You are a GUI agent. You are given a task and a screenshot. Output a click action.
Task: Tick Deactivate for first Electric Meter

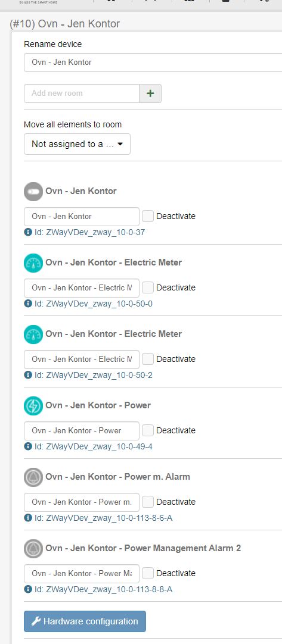coord(148,287)
